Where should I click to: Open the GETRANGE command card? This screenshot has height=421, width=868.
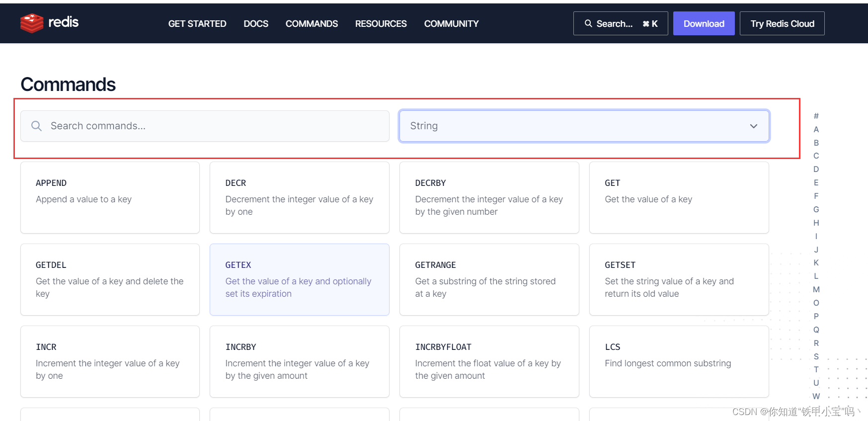[489, 279]
